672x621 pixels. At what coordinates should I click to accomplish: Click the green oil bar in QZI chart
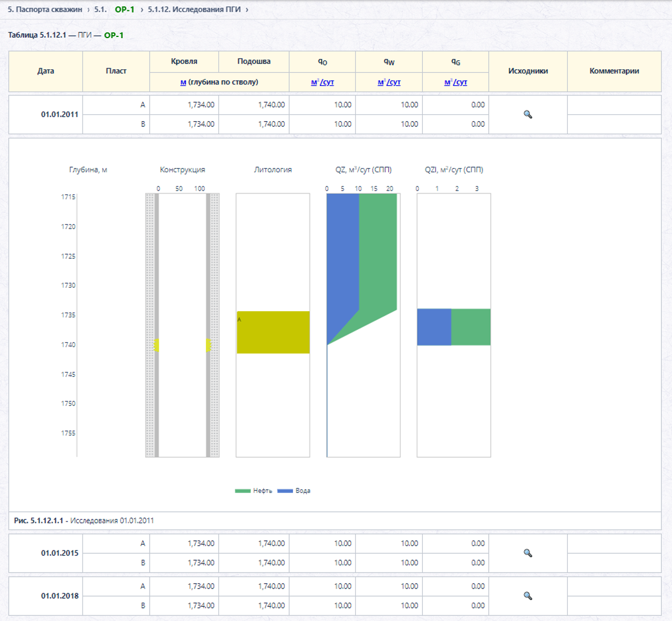pos(471,327)
